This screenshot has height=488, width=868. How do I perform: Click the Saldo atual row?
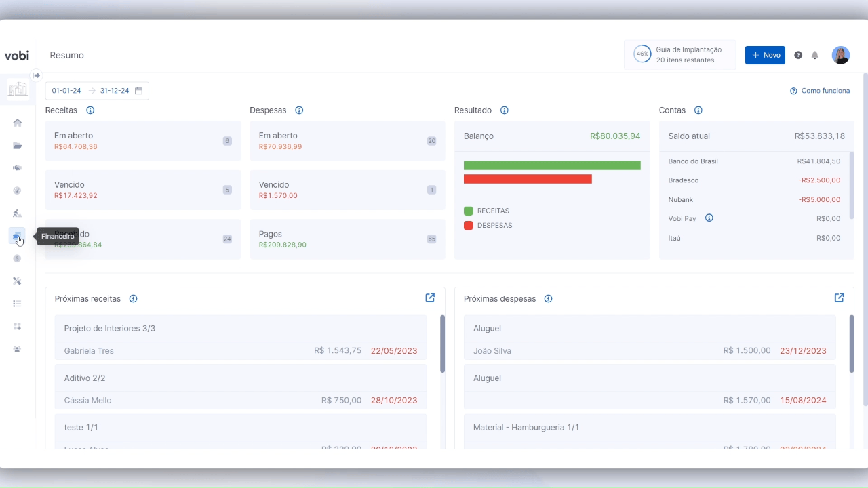point(757,136)
